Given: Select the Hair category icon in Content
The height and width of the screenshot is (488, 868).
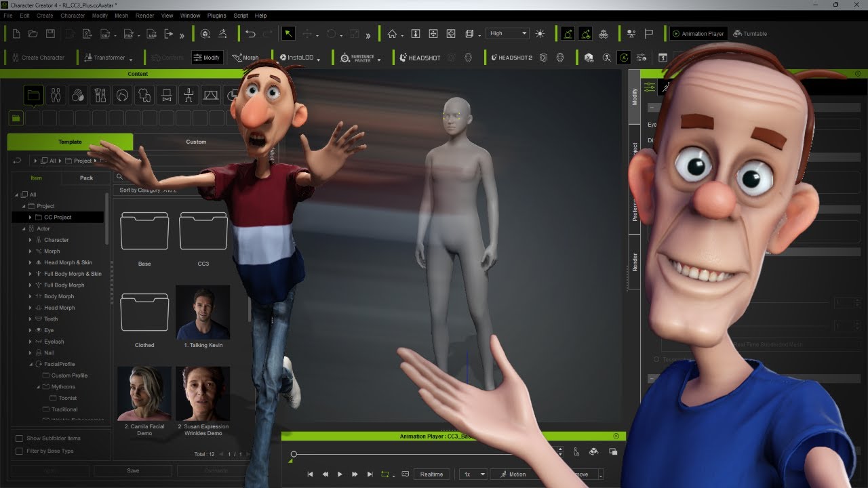Looking at the screenshot, I should pos(122,96).
